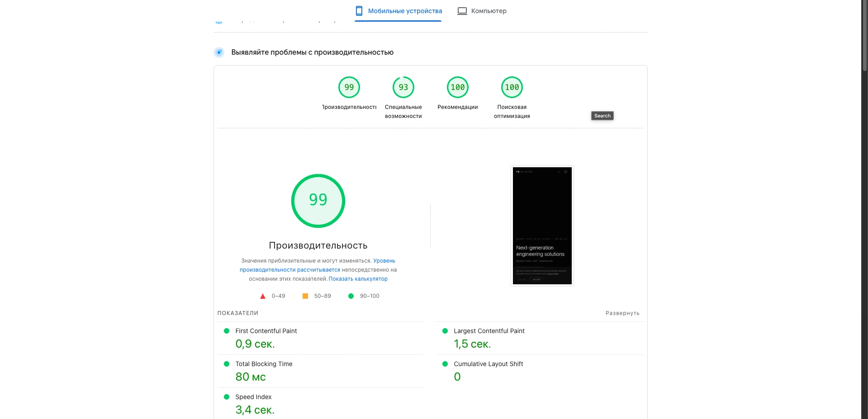868x419 pixels.
Task: Click the Total Blocking Time label
Action: coord(264,364)
